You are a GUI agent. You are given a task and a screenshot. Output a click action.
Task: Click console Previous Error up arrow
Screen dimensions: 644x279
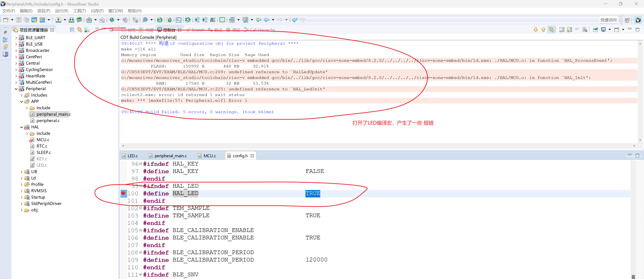coord(543,30)
